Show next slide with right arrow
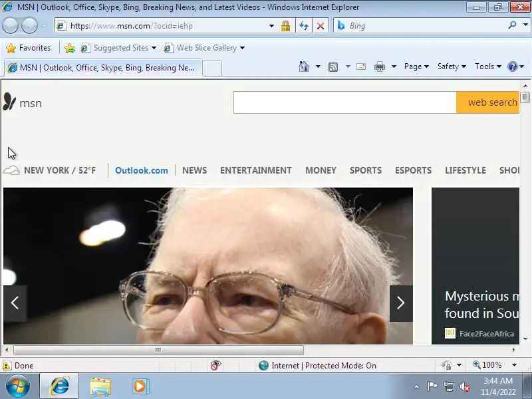The width and height of the screenshot is (532, 399). [401, 303]
